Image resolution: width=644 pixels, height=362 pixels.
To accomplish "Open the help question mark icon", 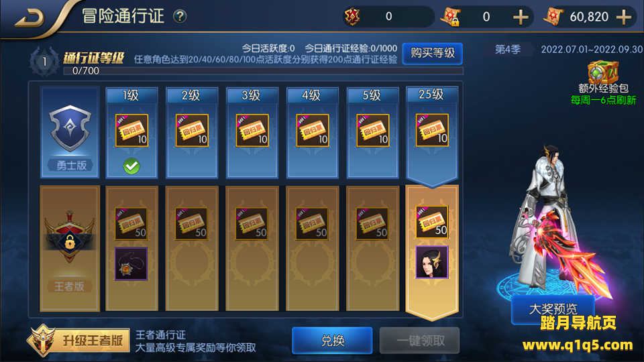I will 180,16.
